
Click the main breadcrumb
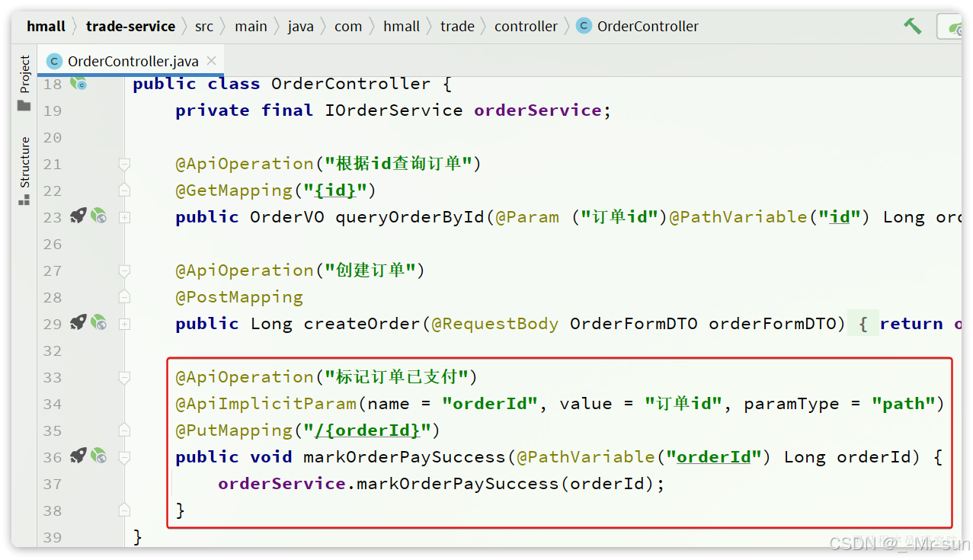(x=251, y=26)
